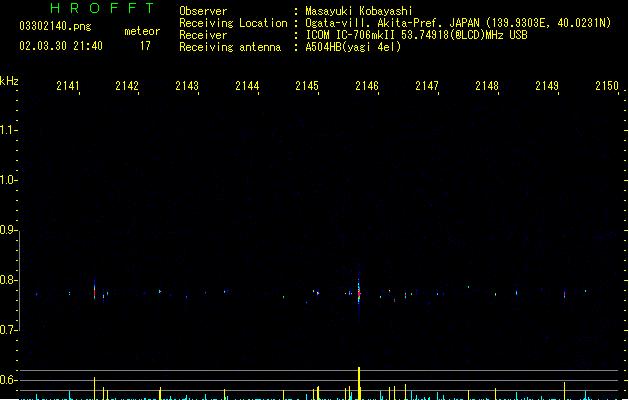Click the ICOM IC-706mkII receiver text

click(x=416, y=35)
